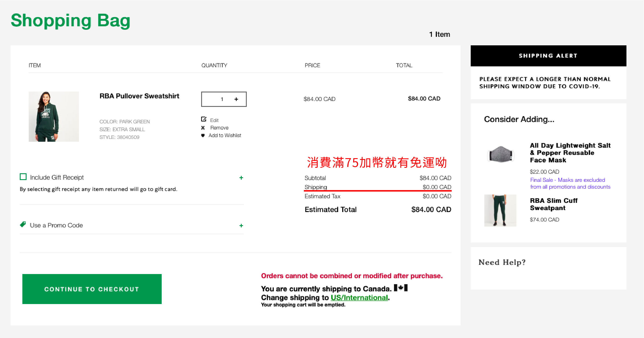Screen dimensions: 644x338
Task: Check the Include Gift Receipt checkbox
Action: tap(23, 177)
